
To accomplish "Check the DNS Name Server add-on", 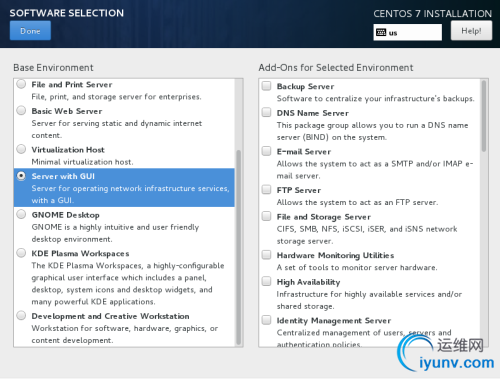I will point(266,112).
